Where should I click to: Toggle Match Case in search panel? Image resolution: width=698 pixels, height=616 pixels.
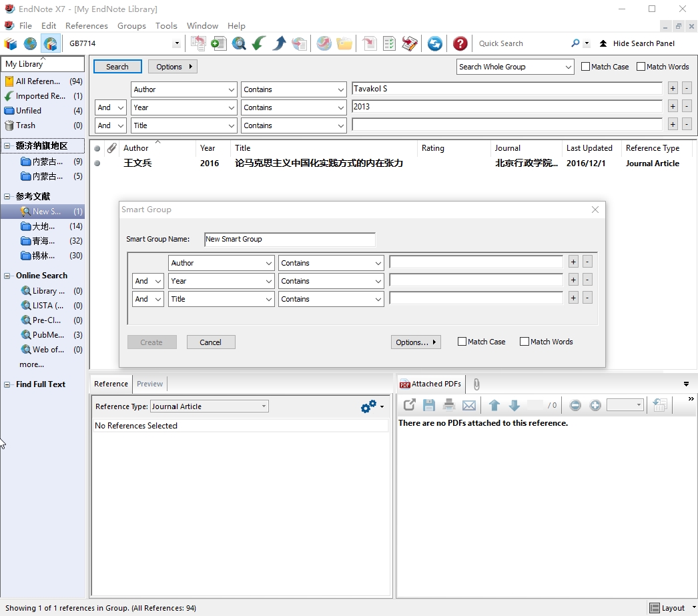click(586, 67)
